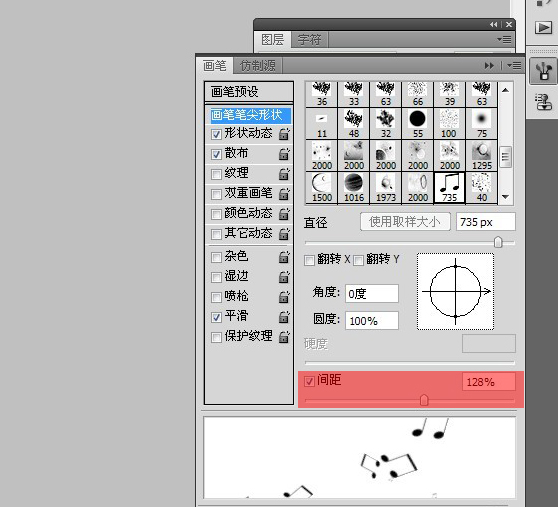Toggle lock icon for 杂色
Image resolution: width=558 pixels, height=507 pixels.
click(284, 257)
